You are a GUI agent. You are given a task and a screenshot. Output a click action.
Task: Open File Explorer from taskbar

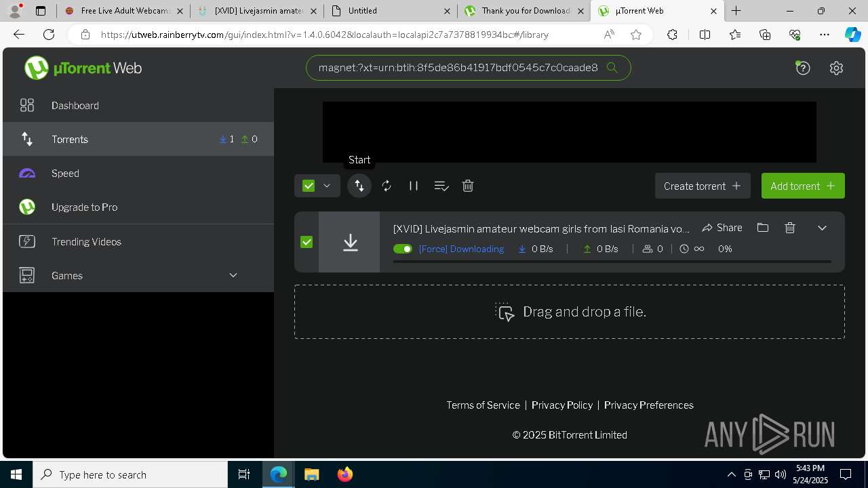[x=311, y=474]
